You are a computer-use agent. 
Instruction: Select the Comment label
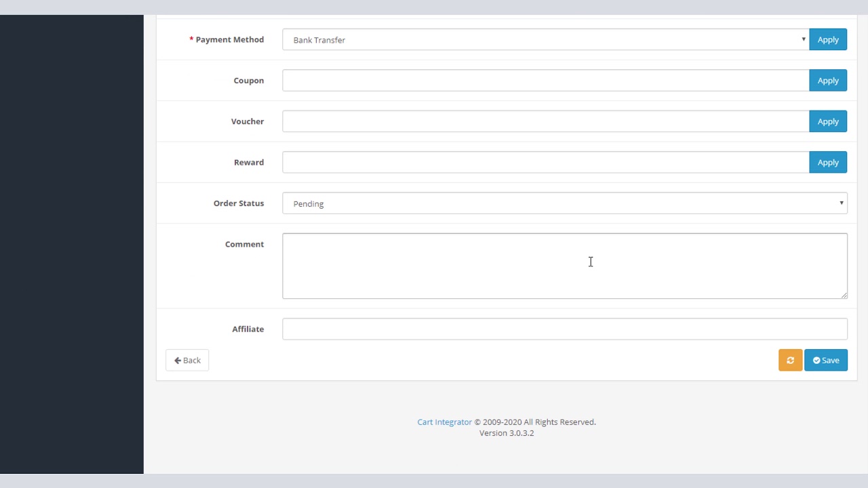click(x=244, y=244)
